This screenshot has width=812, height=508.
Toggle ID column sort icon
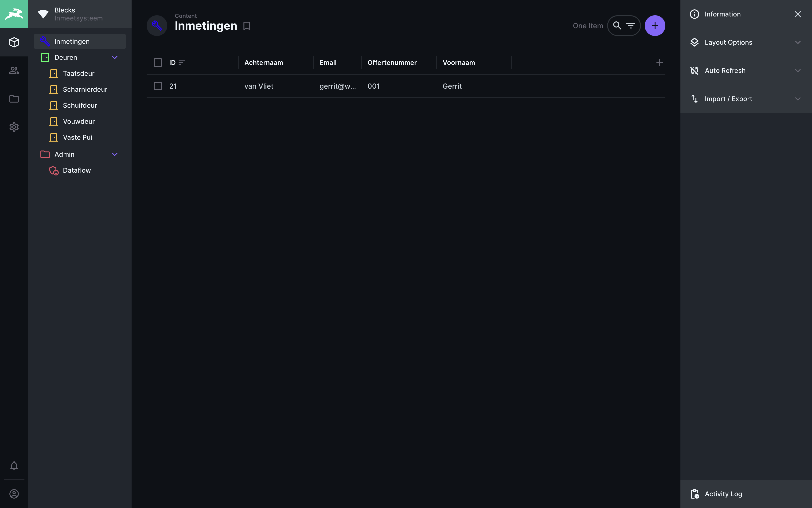point(182,63)
